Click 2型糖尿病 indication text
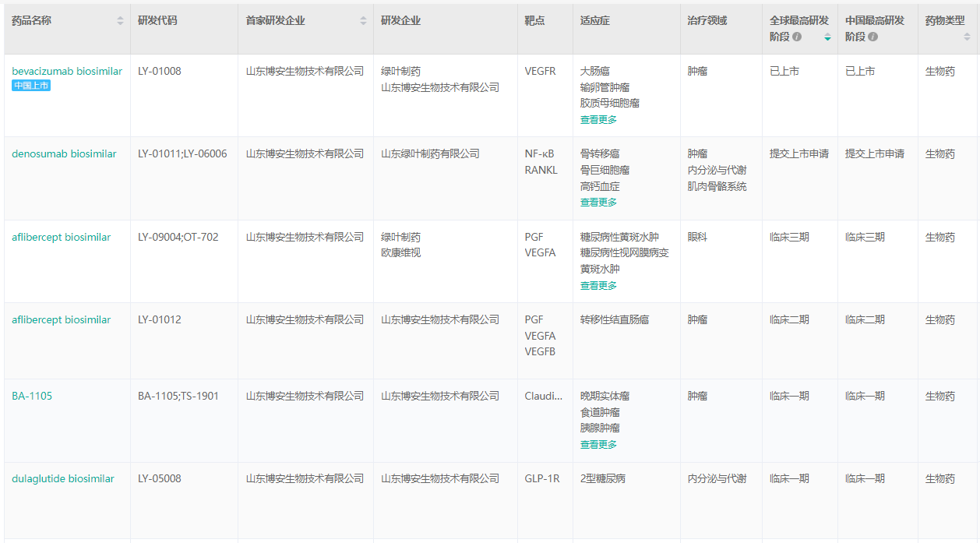Image resolution: width=980 pixels, height=543 pixels. (x=603, y=478)
